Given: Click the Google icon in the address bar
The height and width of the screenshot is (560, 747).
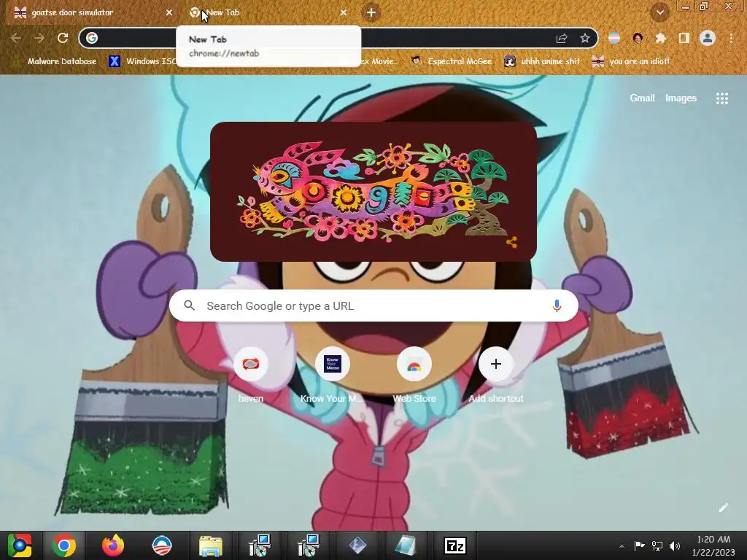Looking at the screenshot, I should point(92,38).
